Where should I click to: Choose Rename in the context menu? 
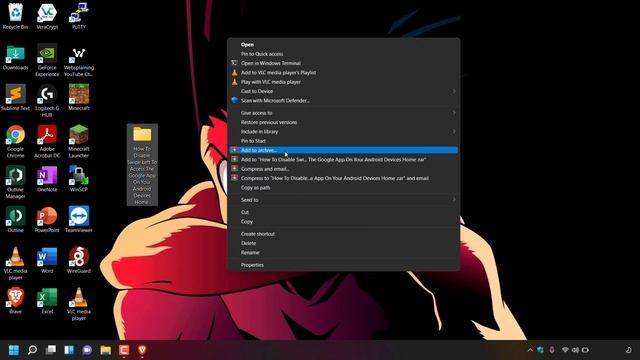344,253
